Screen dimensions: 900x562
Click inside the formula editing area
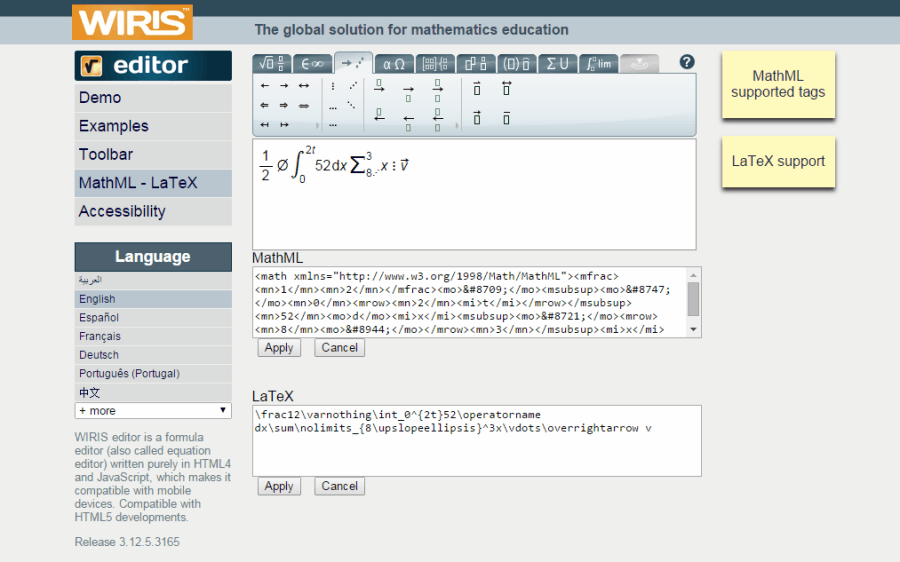(474, 194)
